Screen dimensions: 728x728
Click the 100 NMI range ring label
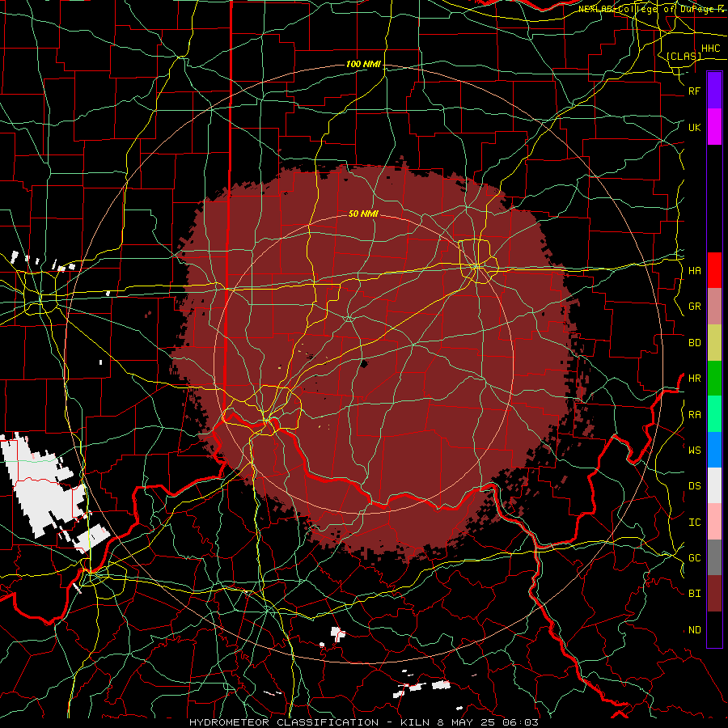pyautogui.click(x=363, y=64)
